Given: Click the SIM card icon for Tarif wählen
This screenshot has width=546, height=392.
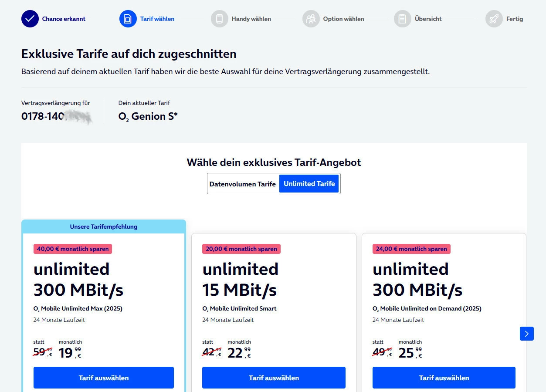Looking at the screenshot, I should (x=128, y=19).
